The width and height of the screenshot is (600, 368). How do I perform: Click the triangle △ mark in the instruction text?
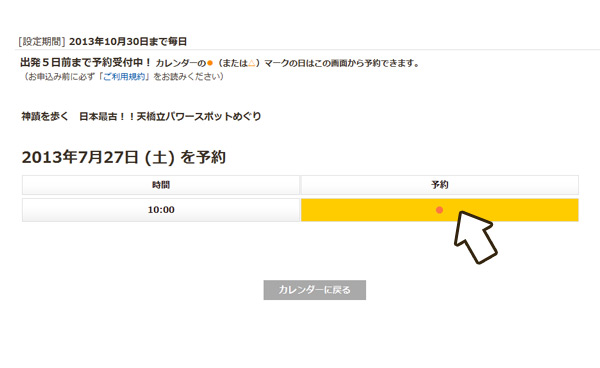251,63
